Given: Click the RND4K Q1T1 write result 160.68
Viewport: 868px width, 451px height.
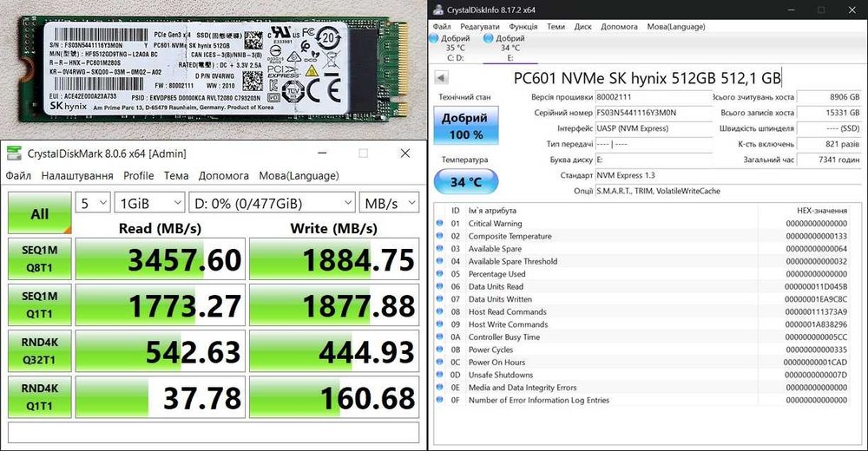Looking at the screenshot, I should tap(334, 396).
